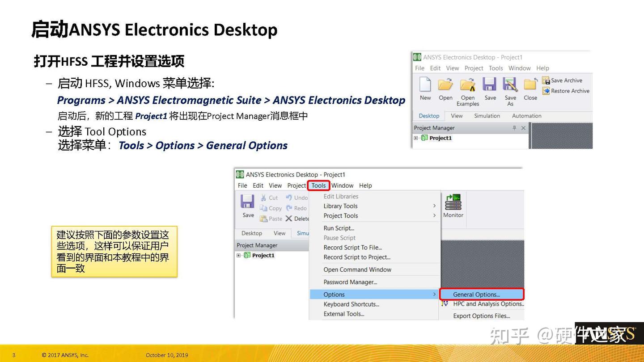Click the Cut scissors icon
This screenshot has height=362, width=644.
pos(263,198)
